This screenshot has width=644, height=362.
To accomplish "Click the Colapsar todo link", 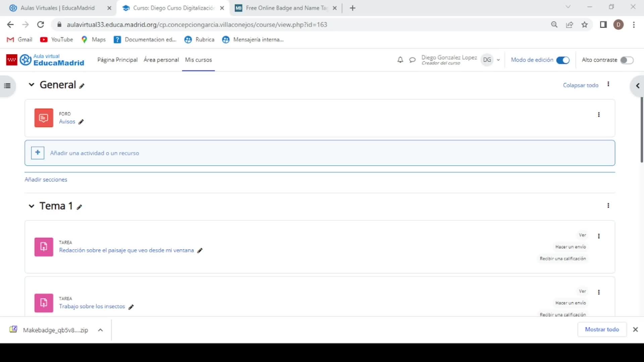I will tap(580, 85).
